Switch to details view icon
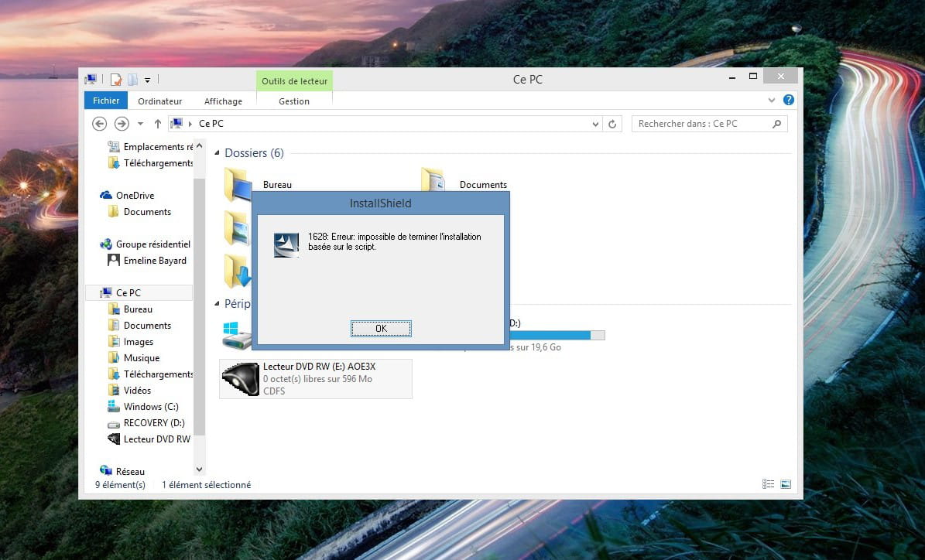 768,484
